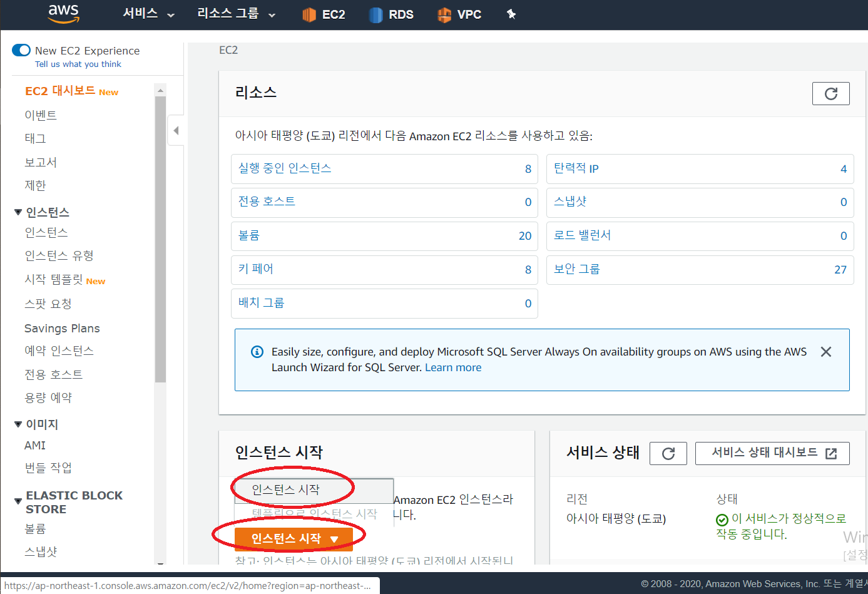Collapse the 인스턴스 sidebar section
Viewport: 868px width, 594px height.
(18, 212)
